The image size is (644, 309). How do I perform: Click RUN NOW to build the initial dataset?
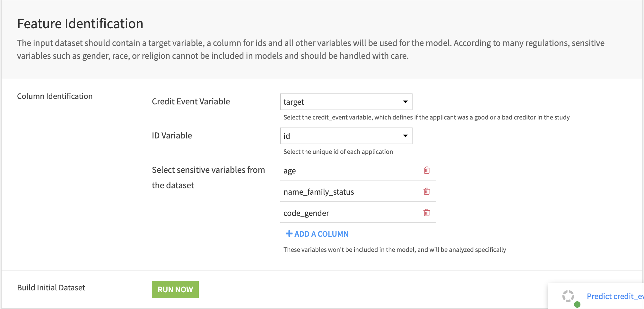[x=175, y=289]
